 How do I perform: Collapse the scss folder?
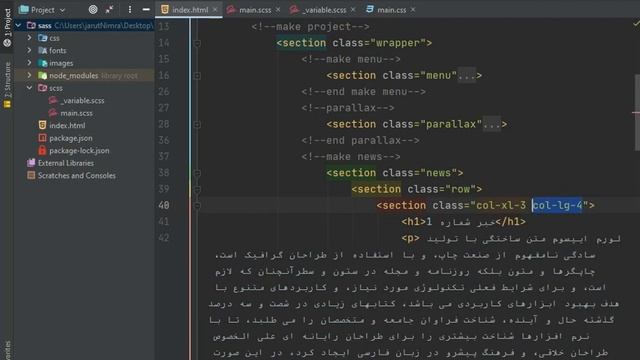pyautogui.click(x=29, y=88)
